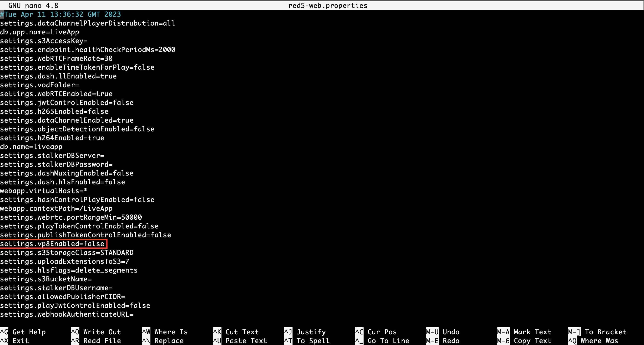644x345 pixels.
Task: Click the settings.dataChannelEnabled=true line
Action: tap(67, 120)
